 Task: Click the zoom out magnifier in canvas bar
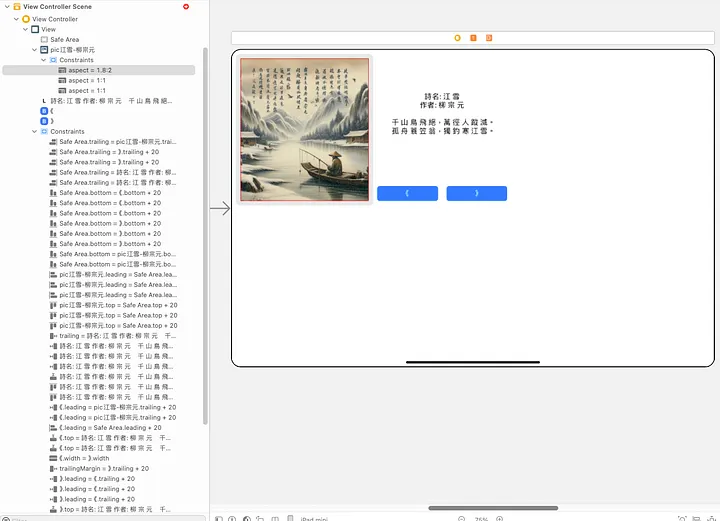click(461, 518)
